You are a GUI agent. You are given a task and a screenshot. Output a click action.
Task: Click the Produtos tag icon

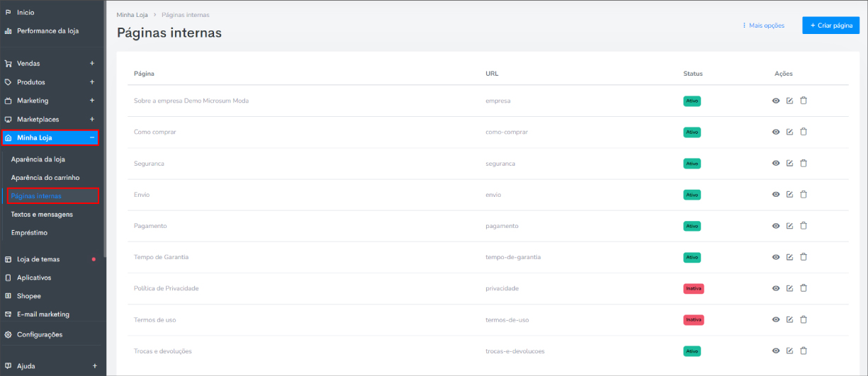coord(9,82)
